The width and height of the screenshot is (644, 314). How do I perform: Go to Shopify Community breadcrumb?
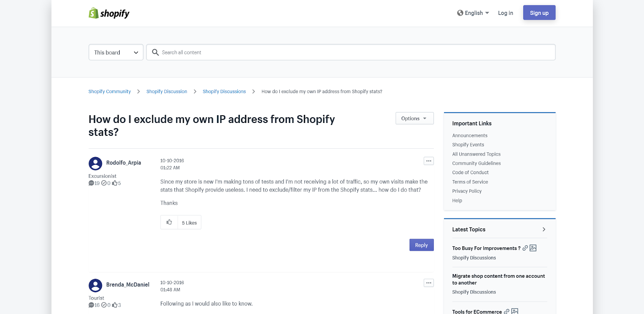click(x=109, y=91)
